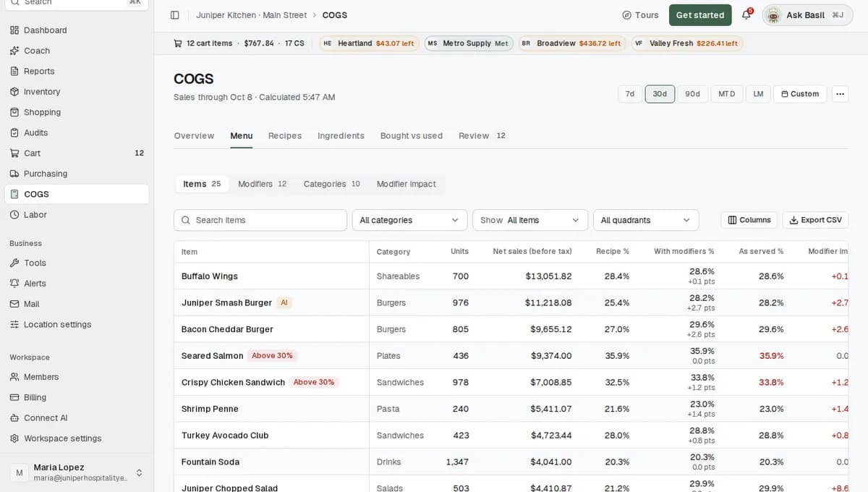This screenshot has height=492, width=868.
Task: Click the Ask Basil avatar icon
Action: (773, 15)
